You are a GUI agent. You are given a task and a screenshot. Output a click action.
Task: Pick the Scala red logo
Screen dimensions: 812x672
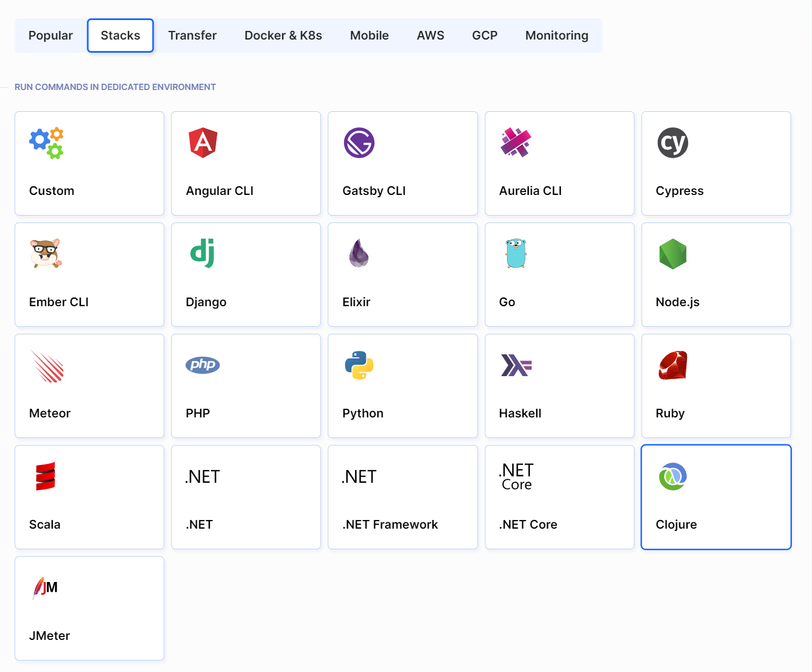click(x=45, y=476)
